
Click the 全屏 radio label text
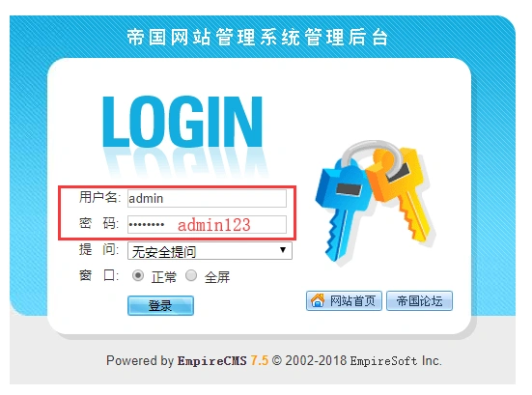point(217,277)
